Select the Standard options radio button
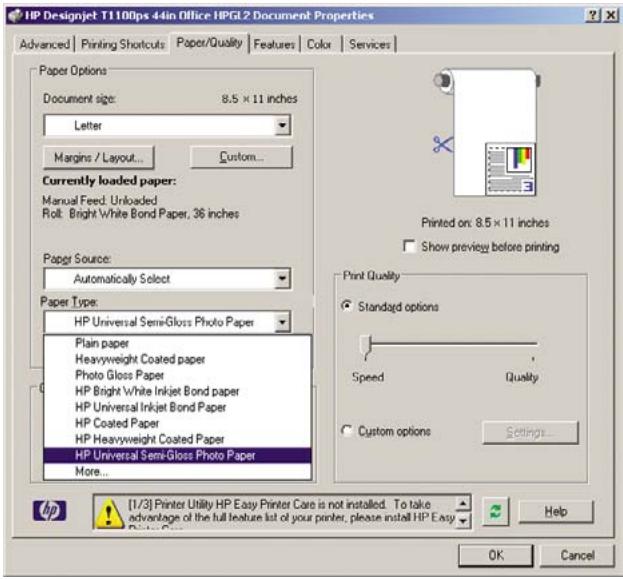 (x=347, y=306)
